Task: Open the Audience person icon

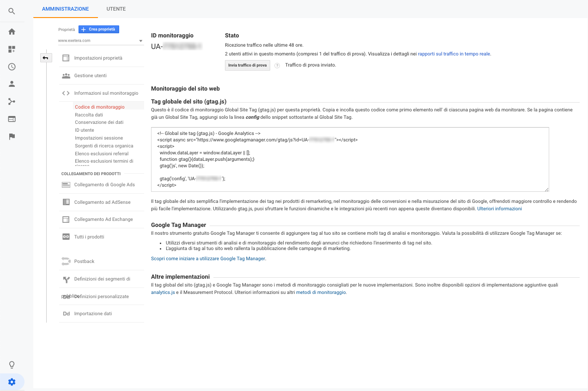Action: tap(12, 84)
